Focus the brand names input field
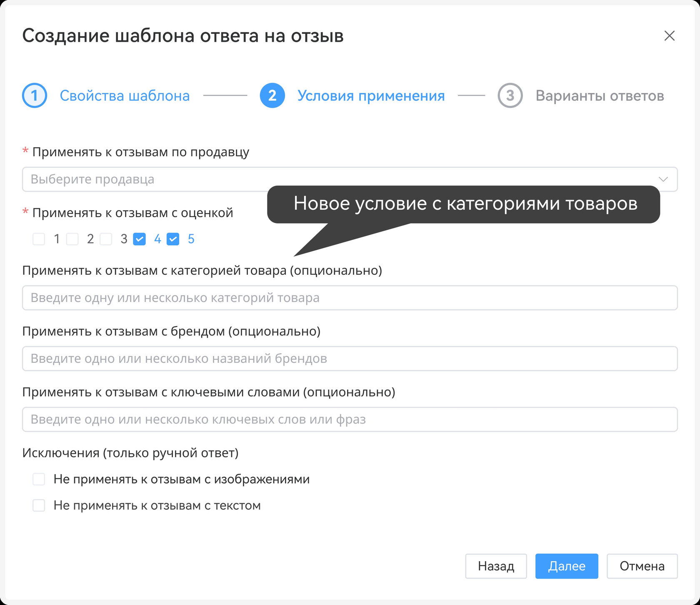The image size is (700, 605). tap(350, 359)
